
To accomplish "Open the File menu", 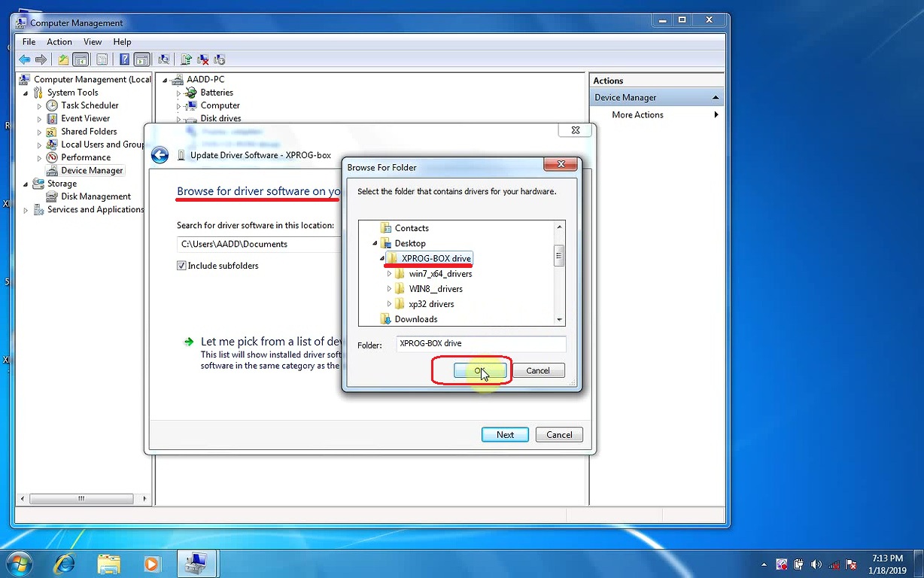I will pos(29,42).
